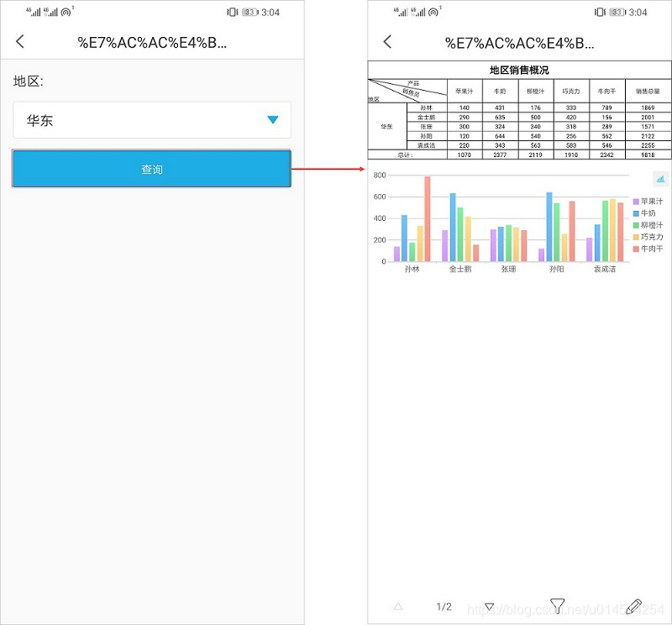Tap the 孙林 label on the chart axis
The width and height of the screenshot is (672, 625).
point(412,269)
